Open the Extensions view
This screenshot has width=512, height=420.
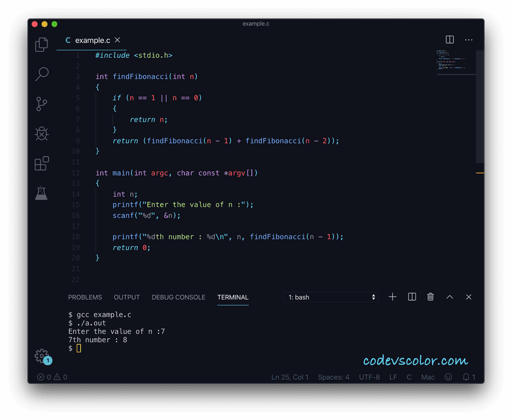41,164
